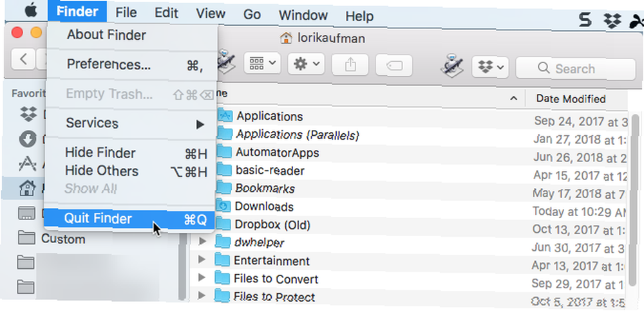Select the Applications (Parallels) folder
This screenshot has height=312, width=644.
click(298, 134)
